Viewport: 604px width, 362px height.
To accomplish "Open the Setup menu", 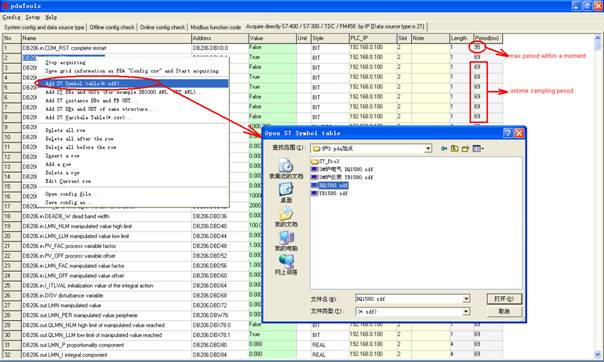I will click(33, 17).
